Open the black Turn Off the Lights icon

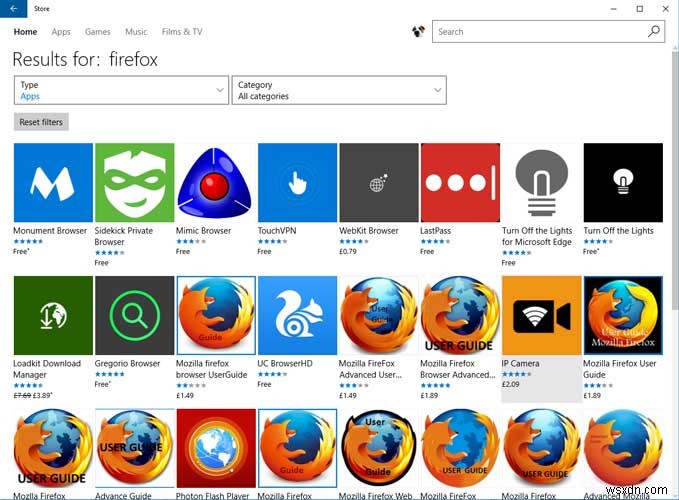coord(623,183)
